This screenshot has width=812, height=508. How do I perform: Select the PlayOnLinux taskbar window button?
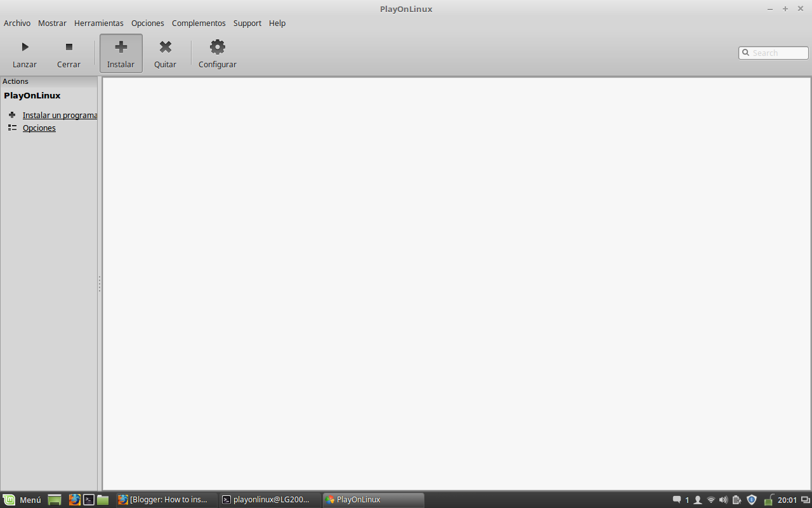coord(373,500)
